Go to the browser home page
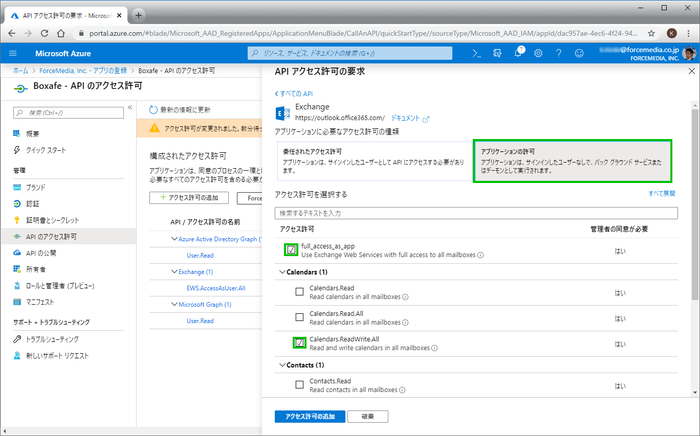The image size is (700, 436). pos(61,33)
